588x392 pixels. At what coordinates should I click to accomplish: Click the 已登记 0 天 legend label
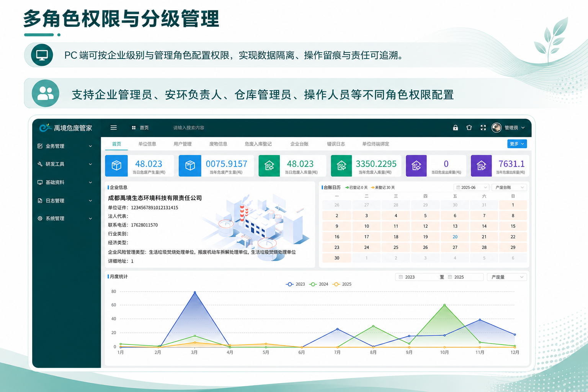coord(356,188)
